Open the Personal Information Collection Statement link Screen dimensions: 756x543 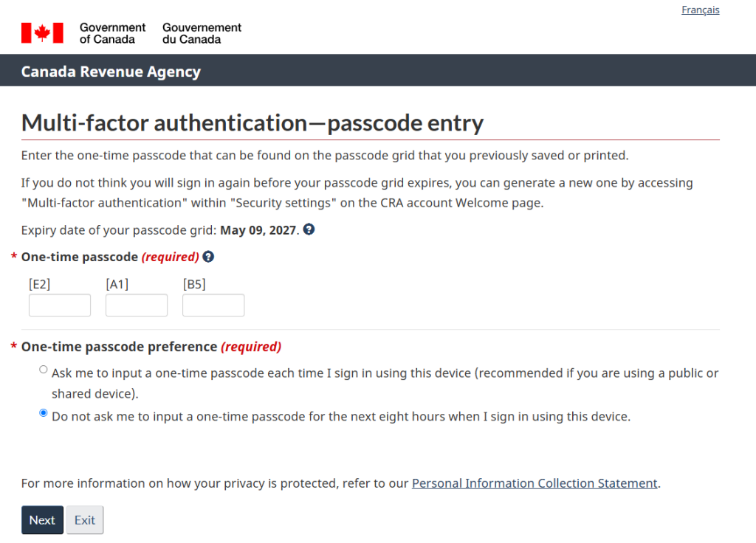click(535, 483)
